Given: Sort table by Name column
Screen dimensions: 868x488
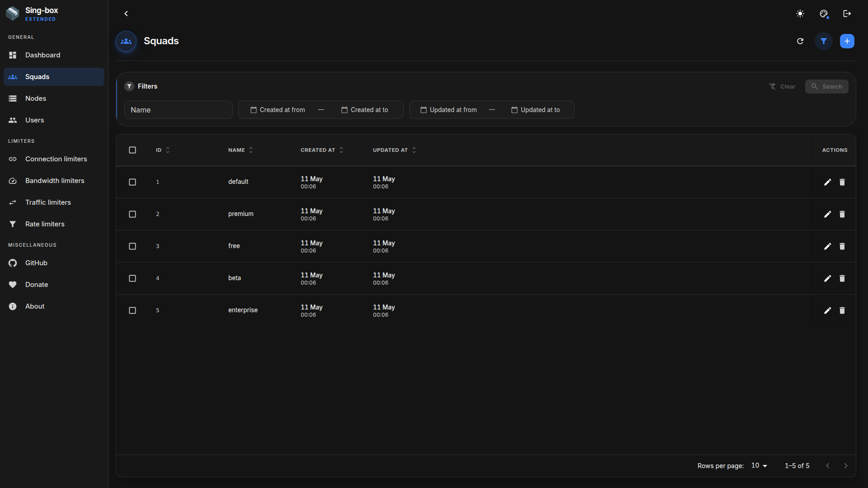Looking at the screenshot, I should tap(241, 150).
